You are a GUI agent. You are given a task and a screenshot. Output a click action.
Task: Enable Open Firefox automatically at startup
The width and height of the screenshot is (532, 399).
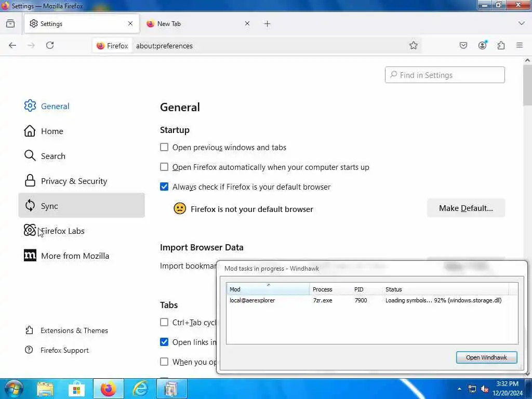[164, 167]
